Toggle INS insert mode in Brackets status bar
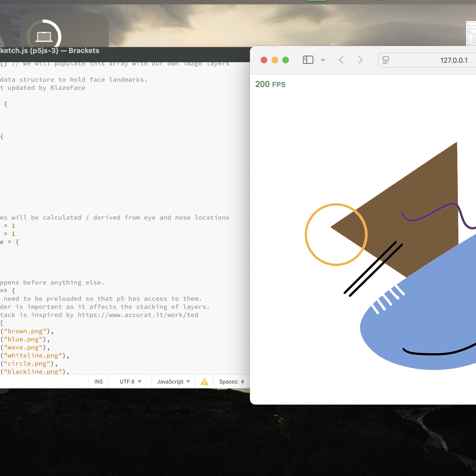 tap(98, 382)
